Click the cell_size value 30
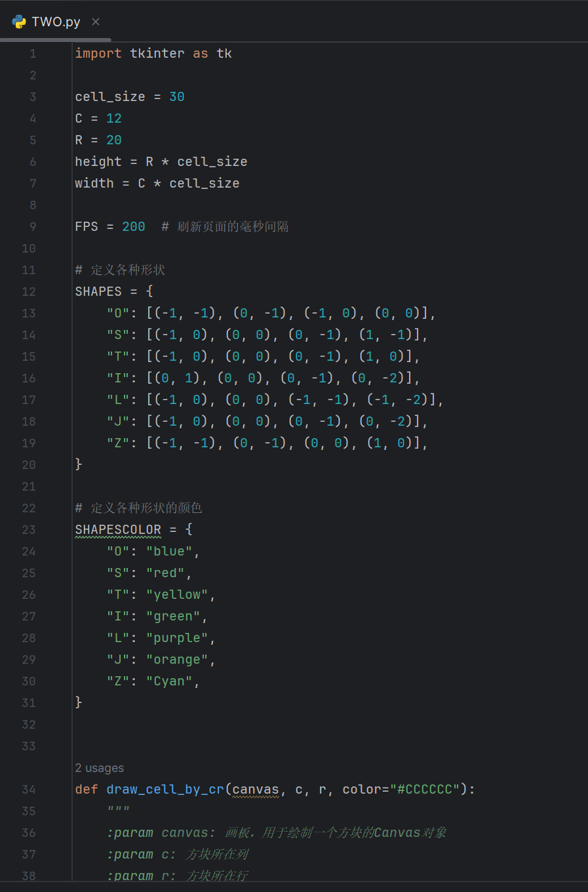Screen dimensions: 588x892 pos(177,96)
